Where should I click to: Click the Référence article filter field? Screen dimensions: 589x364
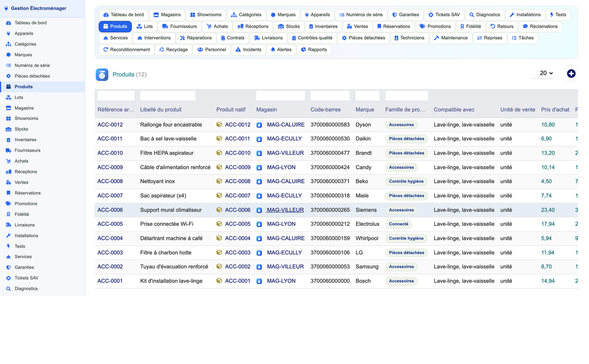coord(116,96)
